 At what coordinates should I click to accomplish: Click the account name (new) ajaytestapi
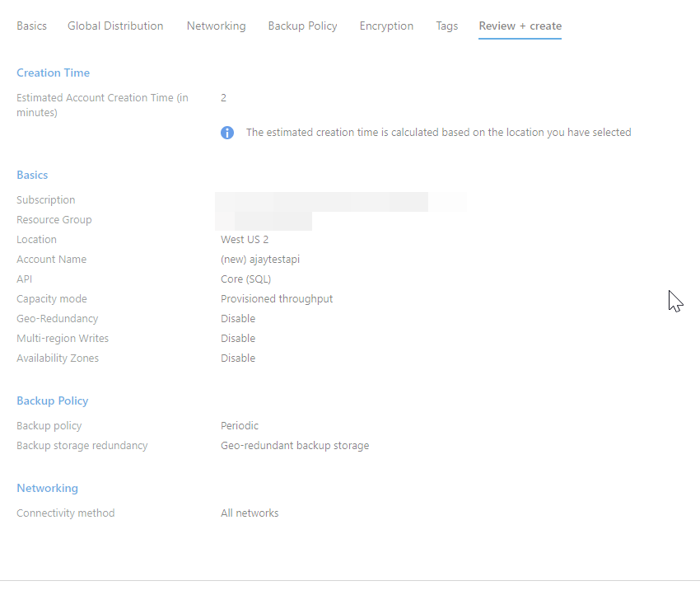260,259
